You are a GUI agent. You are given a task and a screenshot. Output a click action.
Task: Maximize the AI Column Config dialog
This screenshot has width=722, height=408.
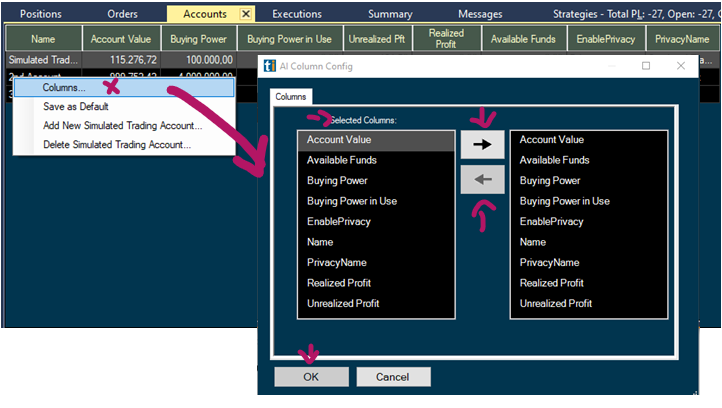[x=645, y=66]
